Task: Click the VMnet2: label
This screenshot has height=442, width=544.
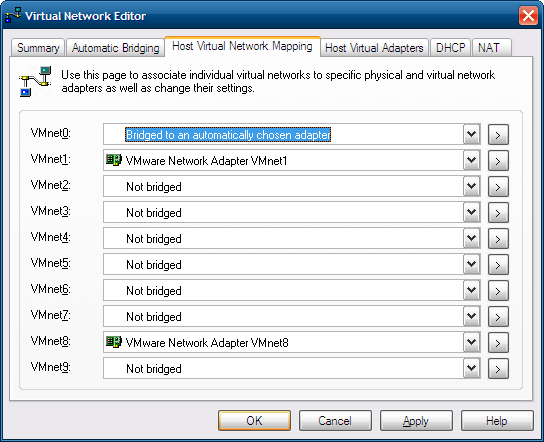Action: (x=51, y=185)
